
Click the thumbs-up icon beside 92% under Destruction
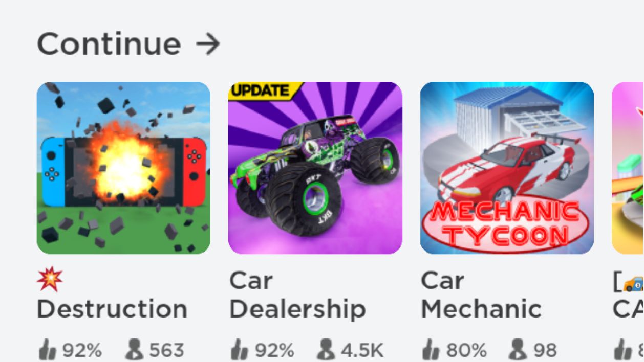(48, 351)
